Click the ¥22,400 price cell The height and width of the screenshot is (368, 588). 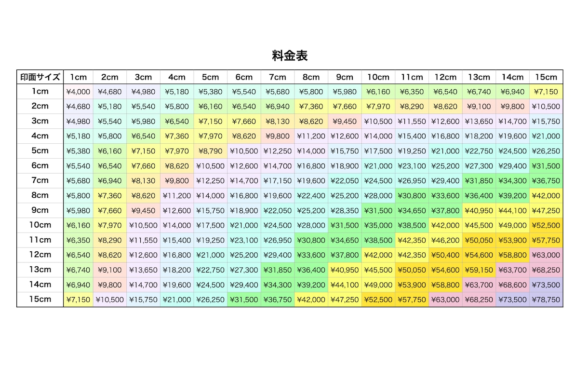311,196
